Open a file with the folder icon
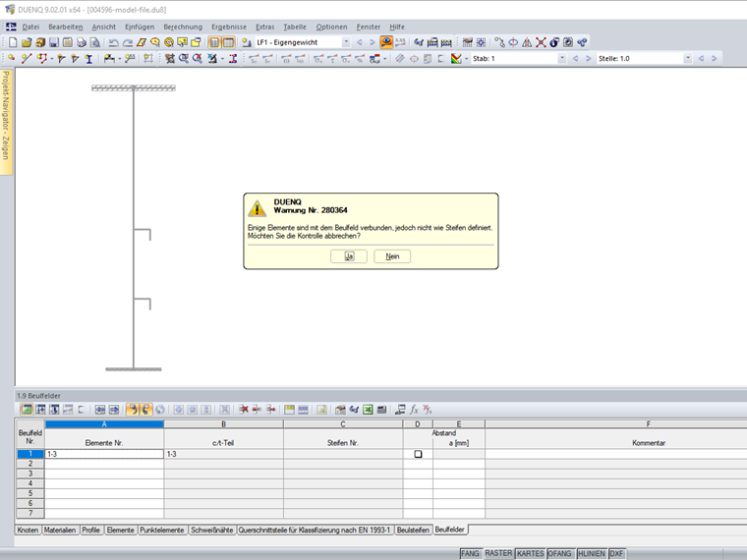747x560 pixels. click(27, 42)
